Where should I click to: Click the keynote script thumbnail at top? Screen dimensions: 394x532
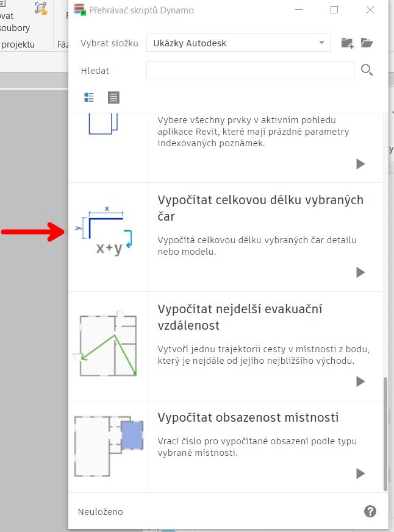pos(103,124)
